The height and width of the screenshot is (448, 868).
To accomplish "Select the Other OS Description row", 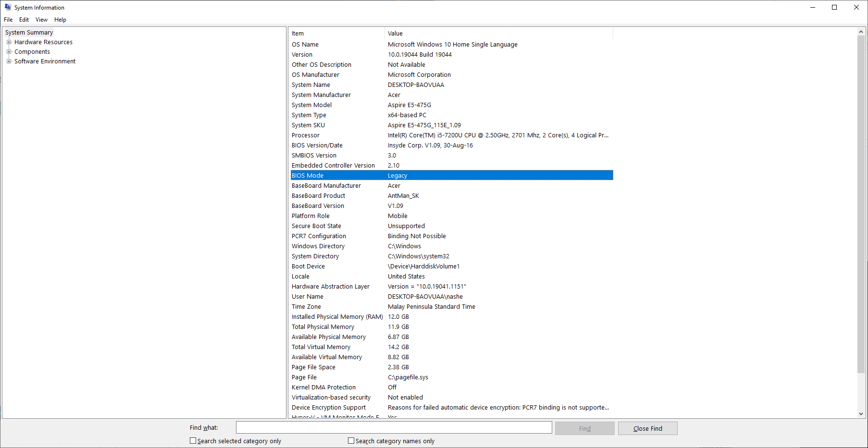I will click(452, 65).
